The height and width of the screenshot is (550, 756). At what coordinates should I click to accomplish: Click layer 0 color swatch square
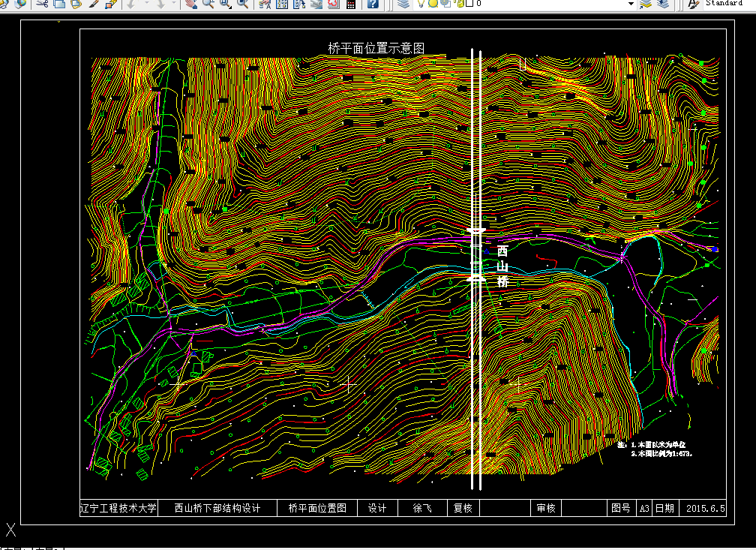(x=469, y=3)
